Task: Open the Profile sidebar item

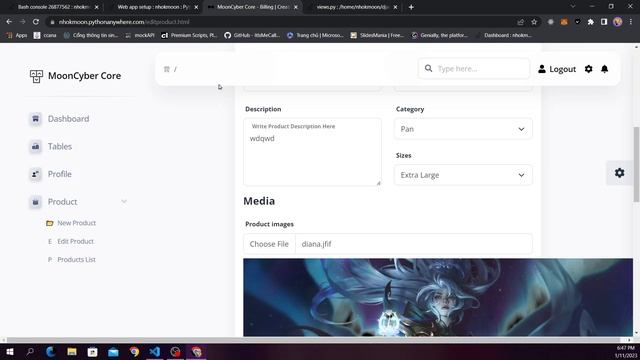Action: point(60,174)
